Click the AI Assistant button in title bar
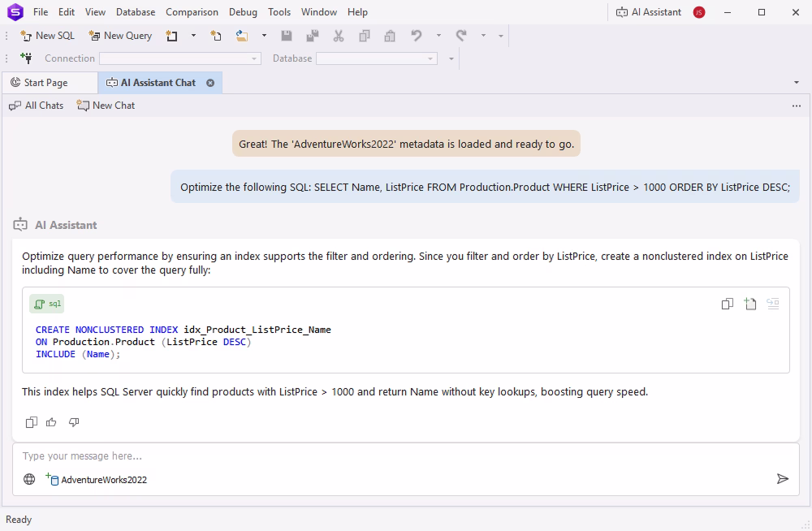The image size is (812, 531). point(648,12)
